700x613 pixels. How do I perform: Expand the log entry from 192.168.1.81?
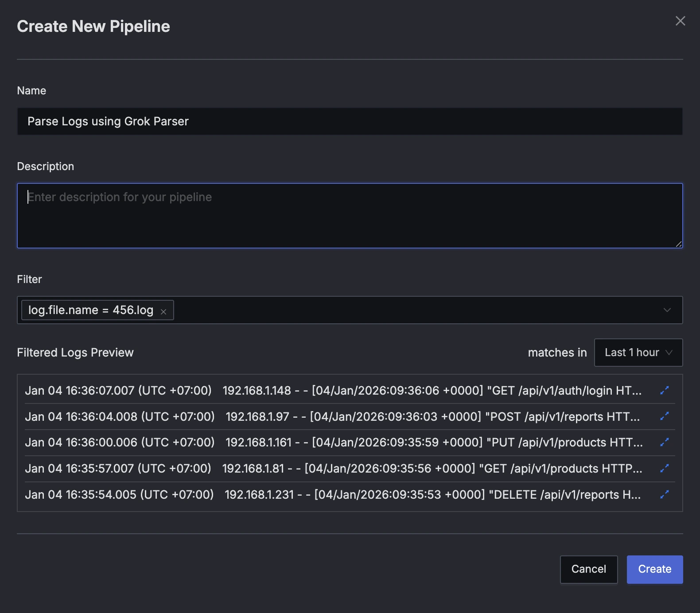tap(664, 468)
